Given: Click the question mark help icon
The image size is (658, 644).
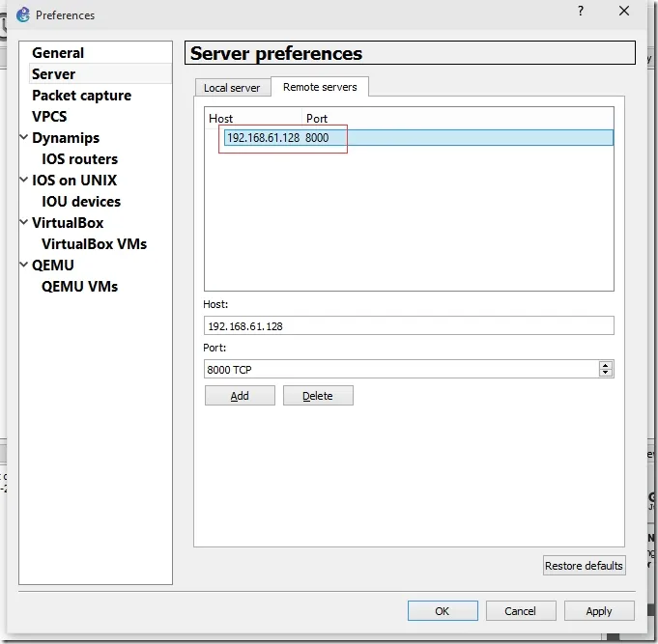Looking at the screenshot, I should click(581, 11).
